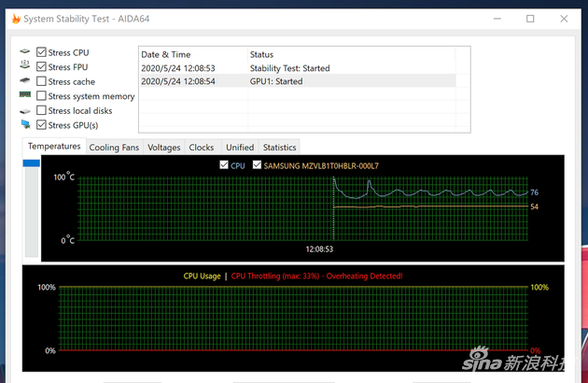The image size is (588, 383).
Task: Switch to the Clocks tab
Action: click(202, 148)
